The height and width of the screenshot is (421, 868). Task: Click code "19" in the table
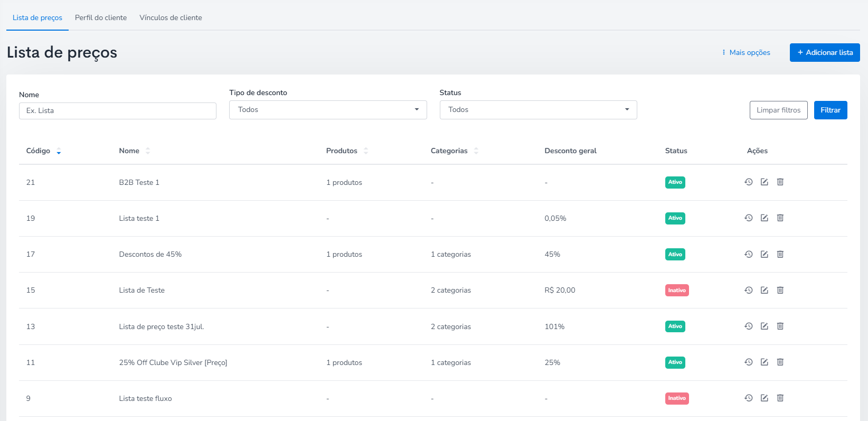[31, 218]
